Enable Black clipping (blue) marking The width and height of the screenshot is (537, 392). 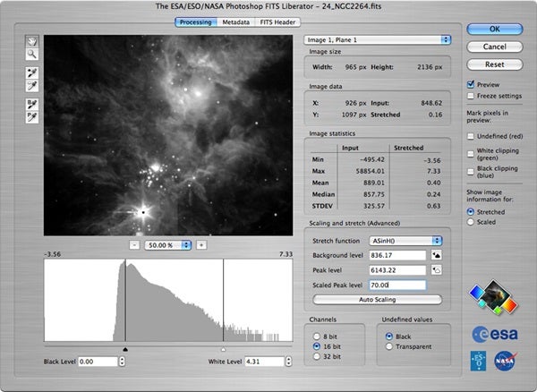click(471, 172)
